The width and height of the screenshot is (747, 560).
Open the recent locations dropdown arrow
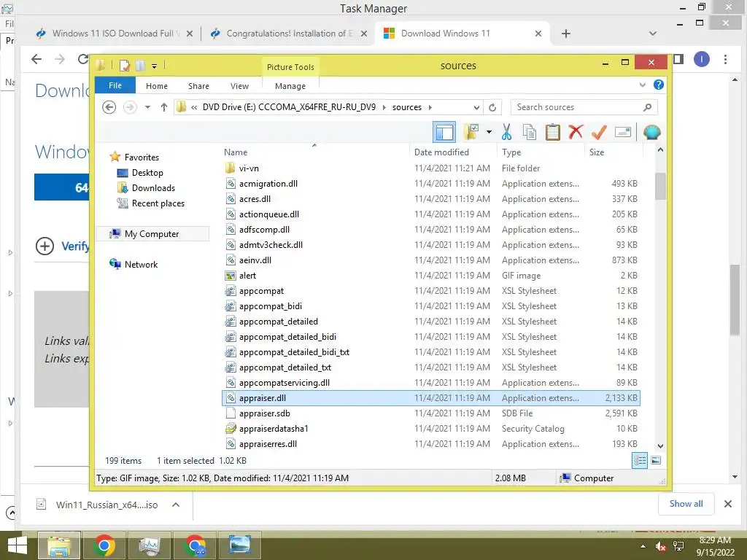click(147, 107)
